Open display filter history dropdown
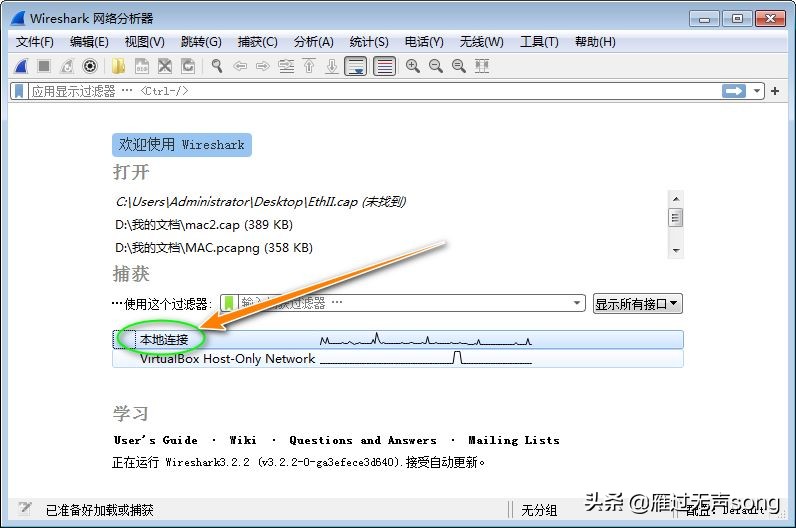This screenshot has height=528, width=796. tap(757, 91)
